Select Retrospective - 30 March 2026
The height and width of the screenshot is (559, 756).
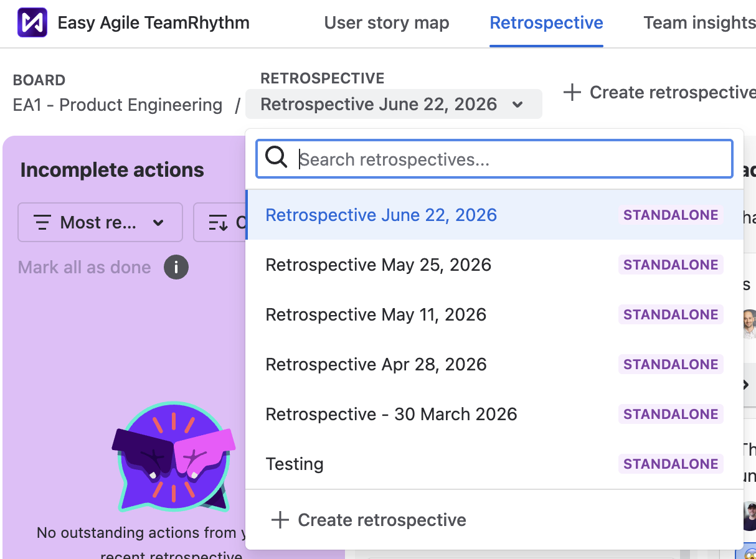[494, 414]
